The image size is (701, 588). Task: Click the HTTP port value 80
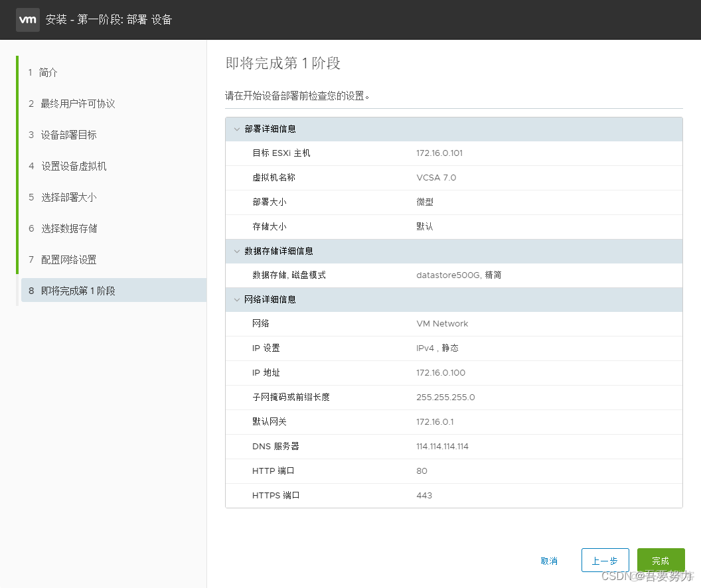point(422,471)
